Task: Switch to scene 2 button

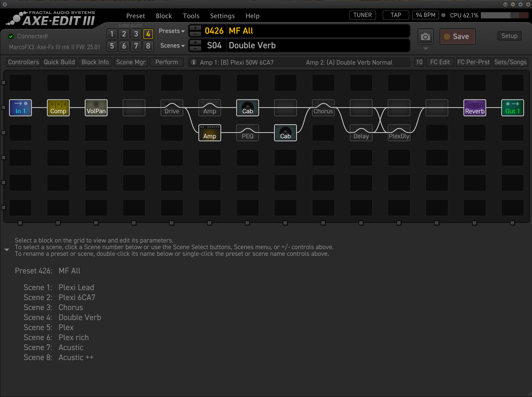Action: click(x=124, y=34)
